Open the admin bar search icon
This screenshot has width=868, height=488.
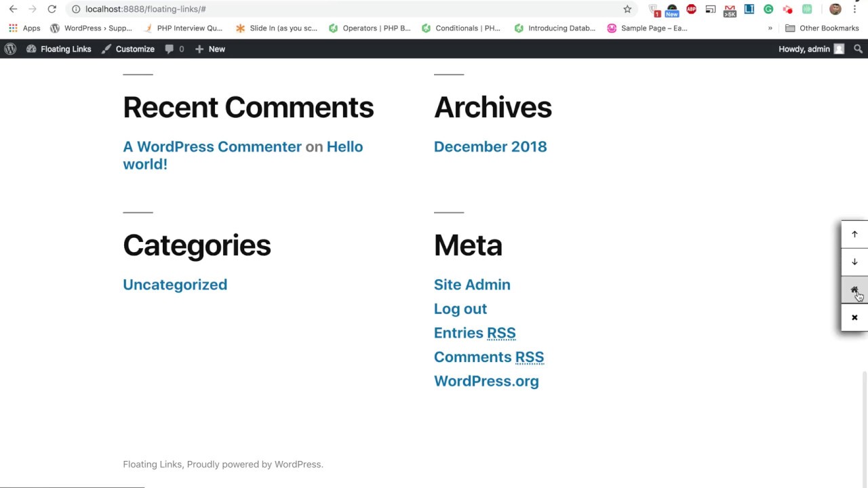pos(858,49)
